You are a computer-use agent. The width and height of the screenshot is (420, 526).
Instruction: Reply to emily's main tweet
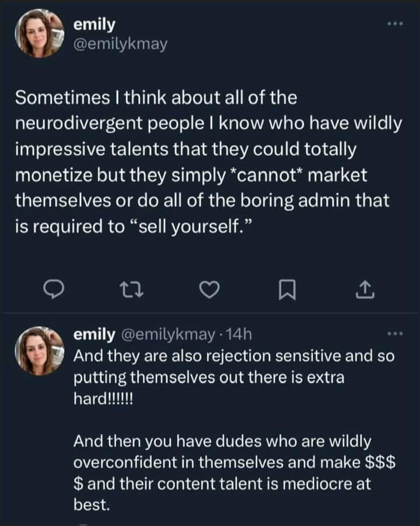[x=54, y=289]
